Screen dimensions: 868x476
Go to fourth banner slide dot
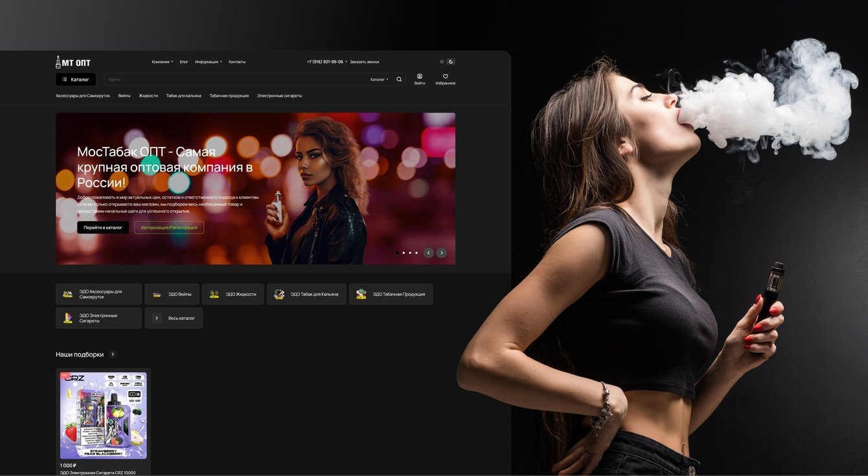[x=417, y=253]
